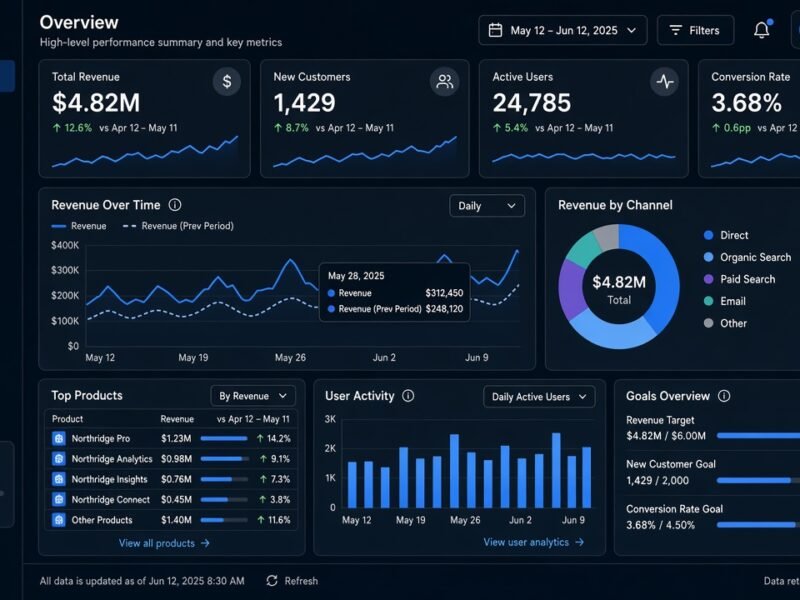Click the Northridge Pro product icon
800x600 pixels.
tap(59, 438)
